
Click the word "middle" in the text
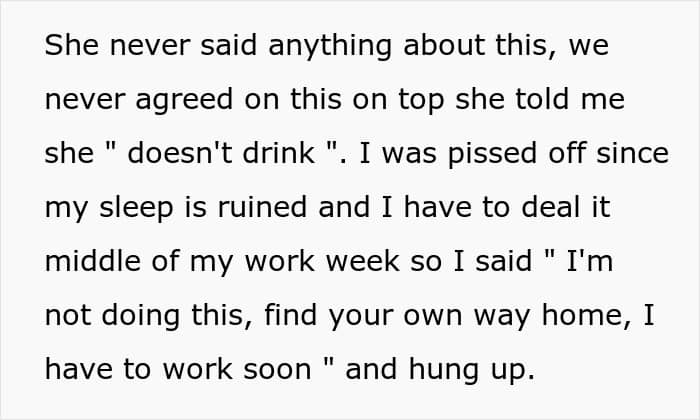(x=93, y=261)
